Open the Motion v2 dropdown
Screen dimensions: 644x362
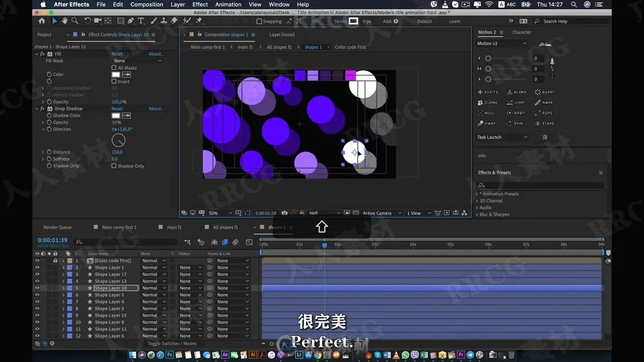pyautogui.click(x=502, y=43)
